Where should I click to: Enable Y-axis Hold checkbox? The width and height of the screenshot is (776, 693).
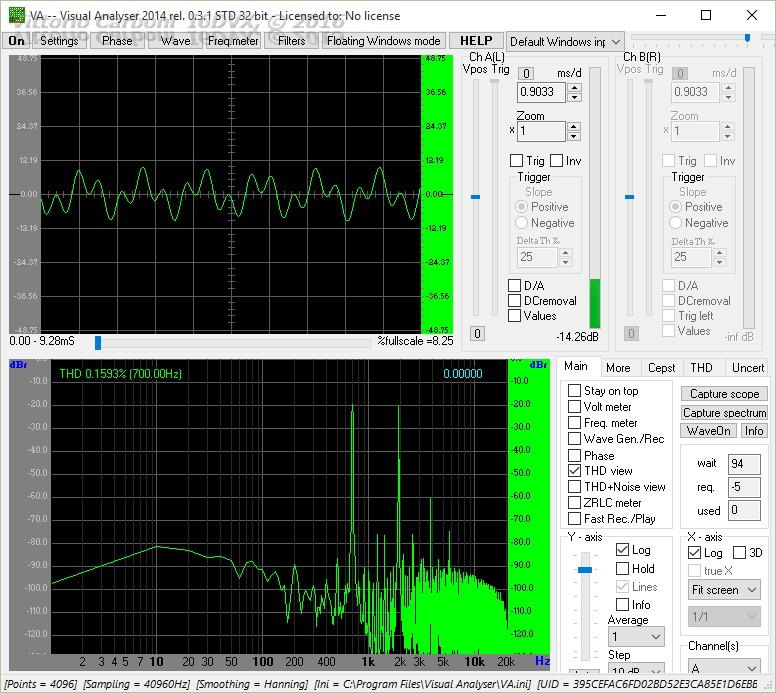622,568
